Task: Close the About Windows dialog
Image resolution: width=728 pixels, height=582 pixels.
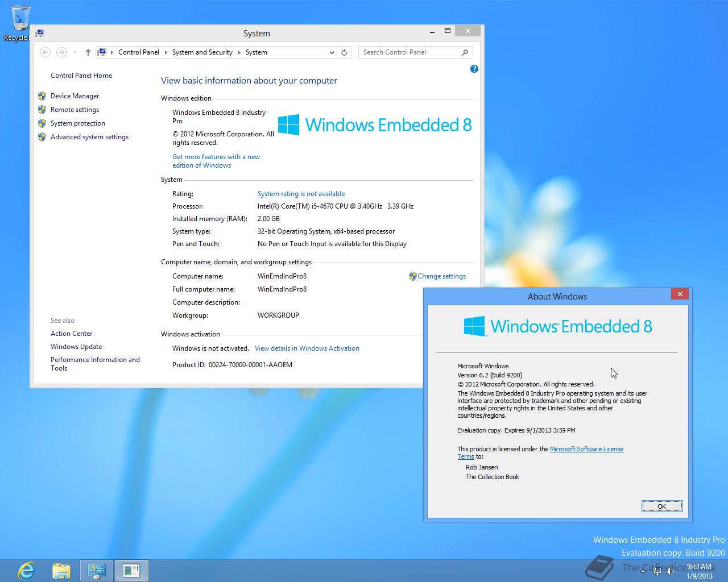Action: 680,294
